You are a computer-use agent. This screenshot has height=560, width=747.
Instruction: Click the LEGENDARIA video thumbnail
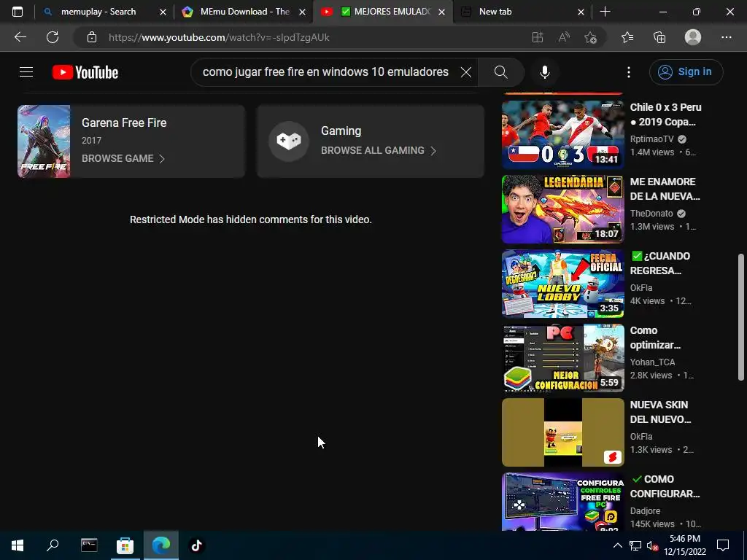pos(562,209)
